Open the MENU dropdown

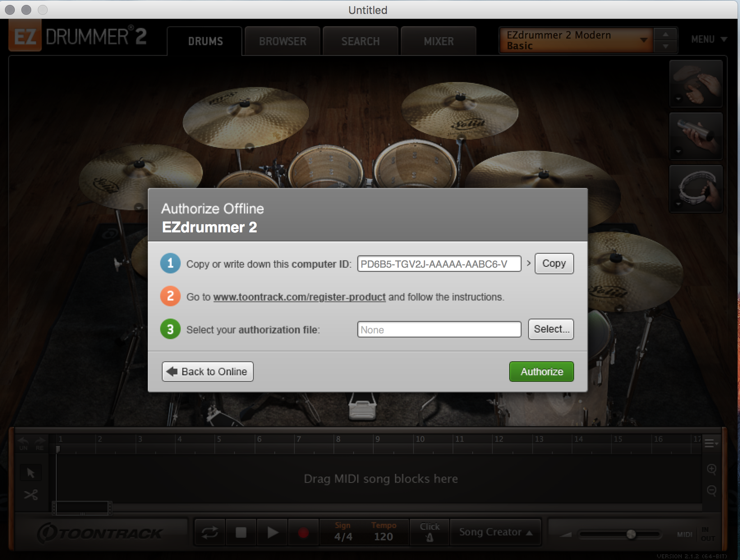pos(709,39)
